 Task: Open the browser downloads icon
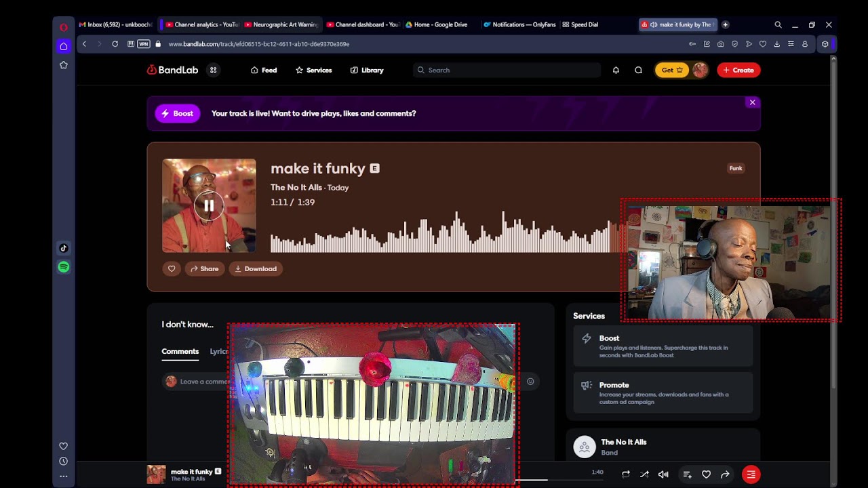[776, 44]
